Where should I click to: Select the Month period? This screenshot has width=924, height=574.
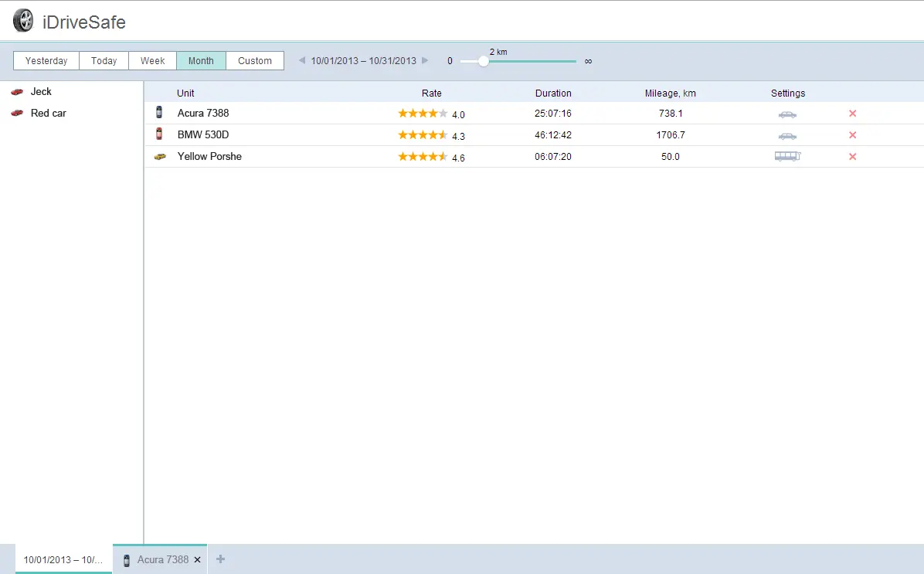(x=201, y=61)
